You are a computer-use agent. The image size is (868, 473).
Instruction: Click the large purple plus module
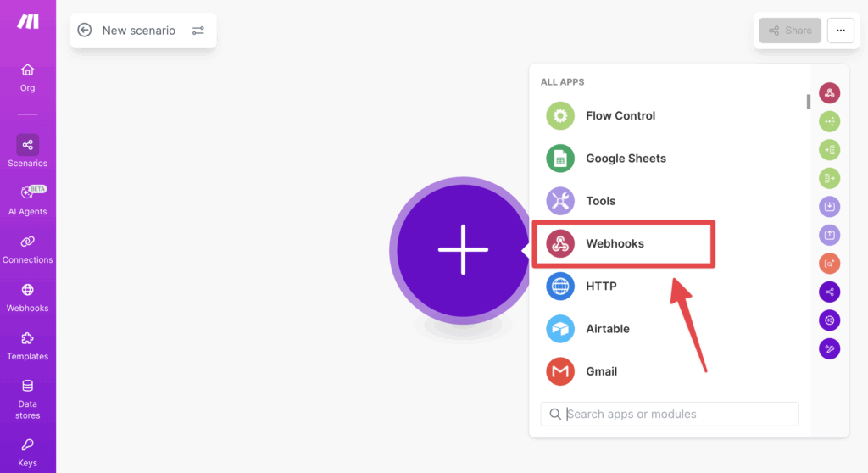pyautogui.click(x=463, y=250)
